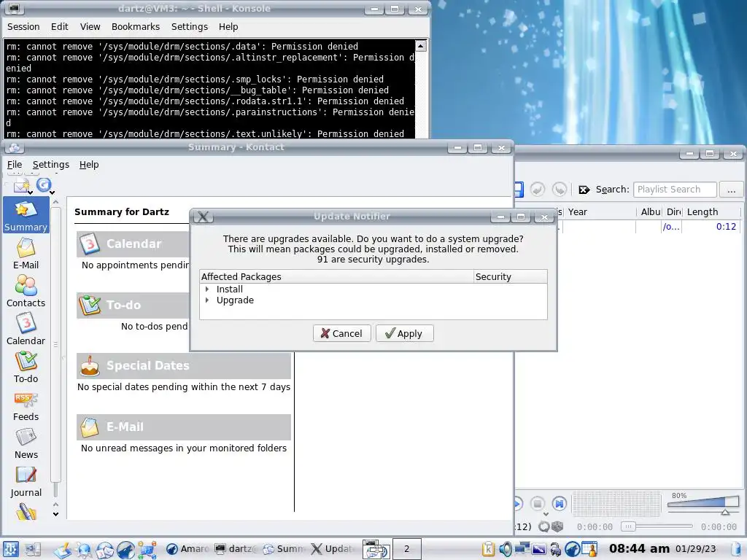Screen dimensions: 747x560
Task: Apply the system upgrade in Update Notifier
Action: coord(404,333)
